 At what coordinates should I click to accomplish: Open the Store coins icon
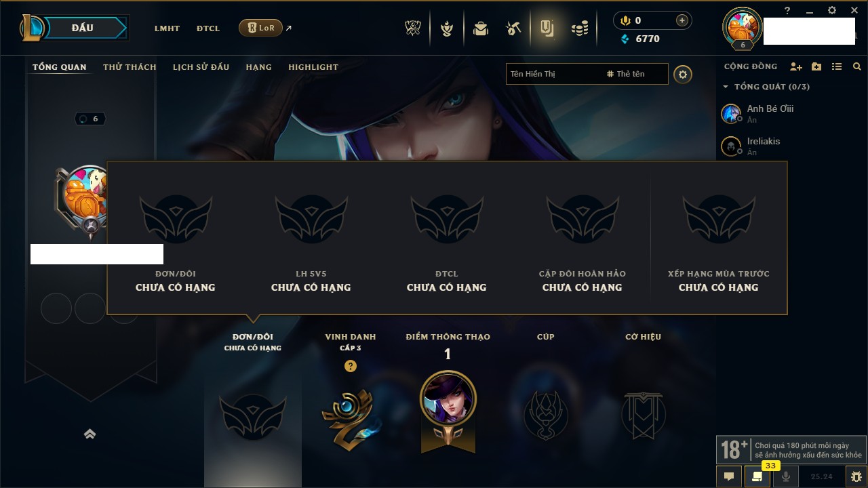point(580,28)
